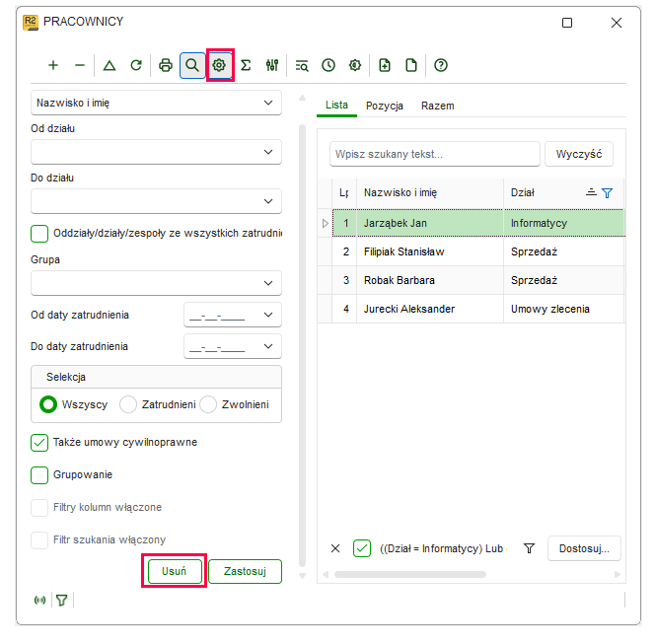The height and width of the screenshot is (644, 655).
Task: Click row indicator arrow beside Jarząbek Jan
Action: pyautogui.click(x=326, y=224)
